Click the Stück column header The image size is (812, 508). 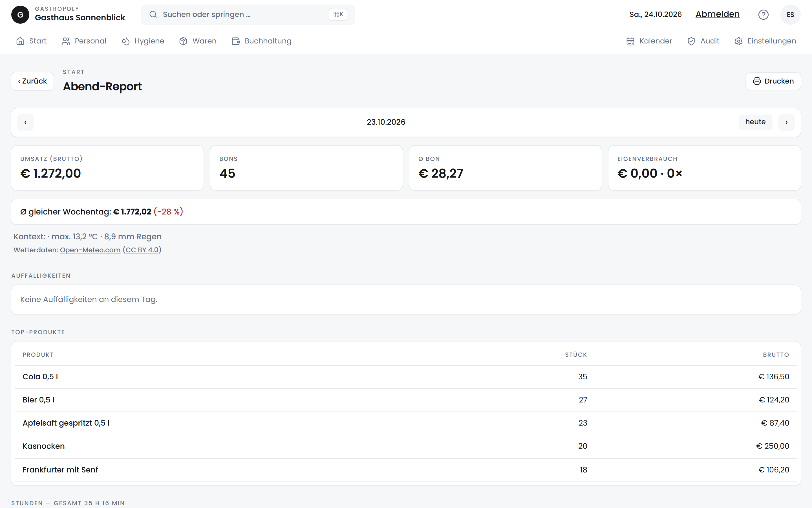tap(576, 355)
